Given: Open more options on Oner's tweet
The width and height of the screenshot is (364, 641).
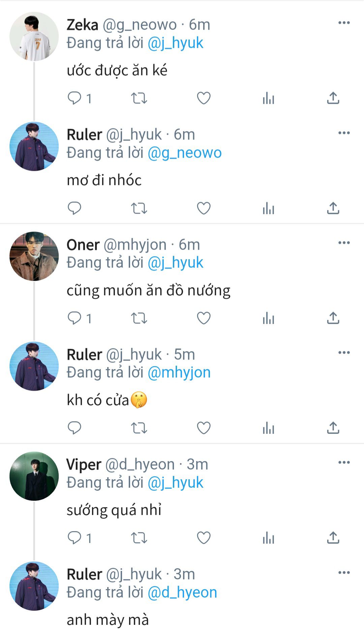Looking at the screenshot, I should click(x=344, y=243).
